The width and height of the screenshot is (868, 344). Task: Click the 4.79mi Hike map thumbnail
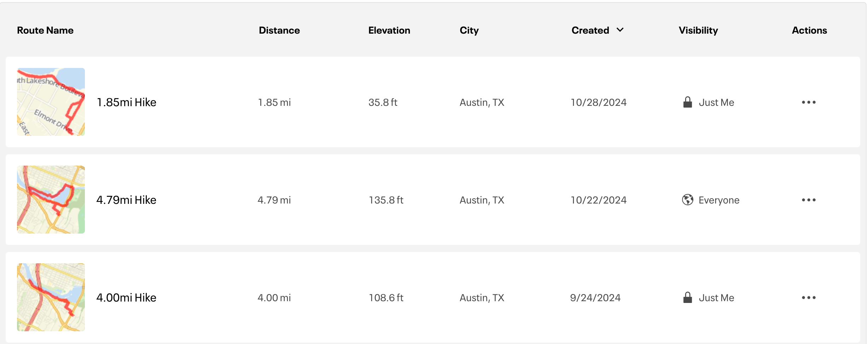pyautogui.click(x=51, y=200)
